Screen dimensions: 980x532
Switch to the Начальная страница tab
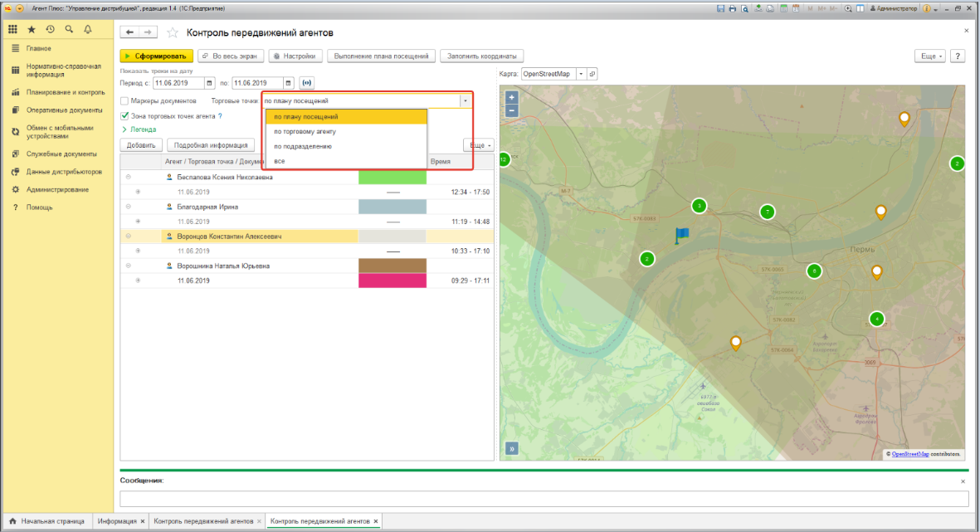[x=46, y=520]
